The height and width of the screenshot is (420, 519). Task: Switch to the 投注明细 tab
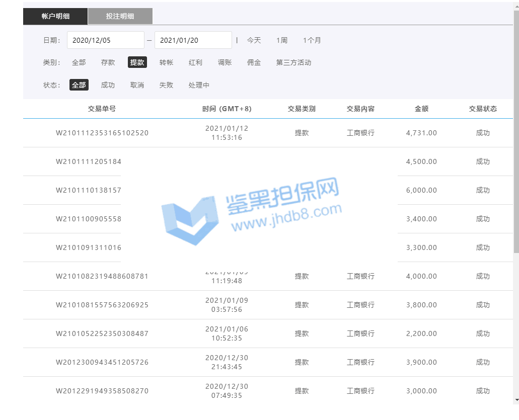[x=120, y=16]
